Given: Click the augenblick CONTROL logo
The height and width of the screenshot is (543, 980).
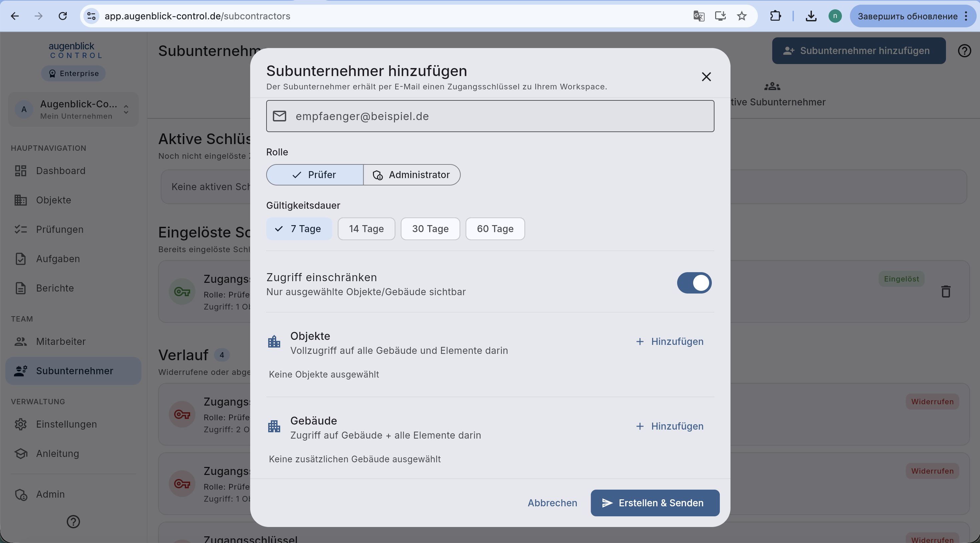Looking at the screenshot, I should point(75,50).
